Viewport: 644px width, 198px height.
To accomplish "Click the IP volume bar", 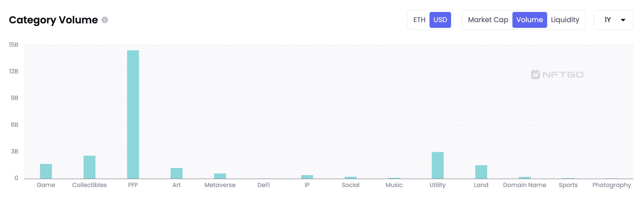I will 307,177.
